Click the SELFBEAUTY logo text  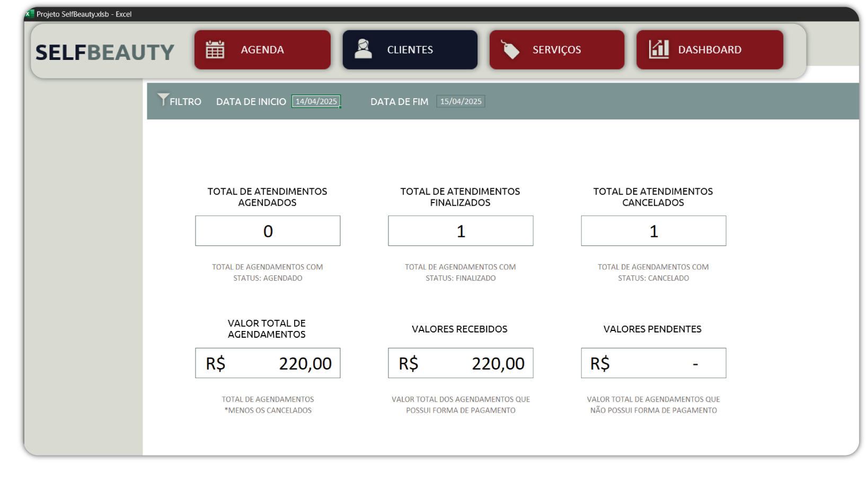(x=105, y=53)
